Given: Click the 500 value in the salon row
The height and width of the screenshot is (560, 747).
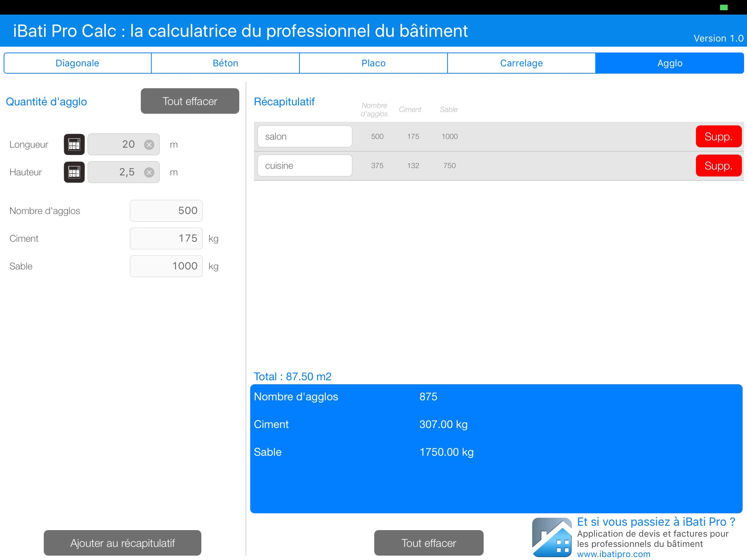Looking at the screenshot, I should click(377, 136).
